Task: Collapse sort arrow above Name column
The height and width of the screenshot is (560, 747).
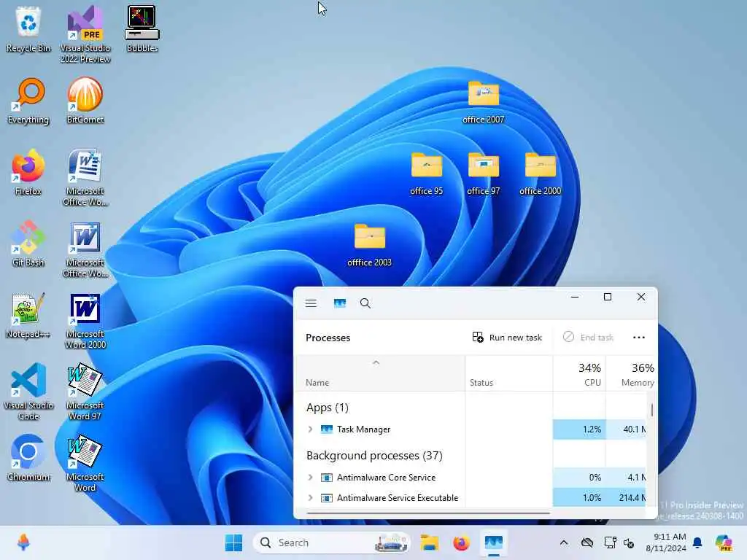Action: (376, 363)
